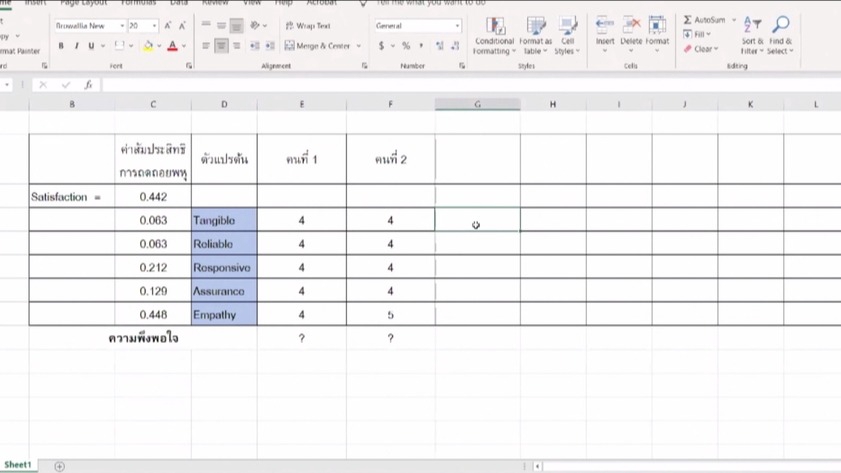The height and width of the screenshot is (473, 841).
Task: Select column E header
Action: coord(301,104)
